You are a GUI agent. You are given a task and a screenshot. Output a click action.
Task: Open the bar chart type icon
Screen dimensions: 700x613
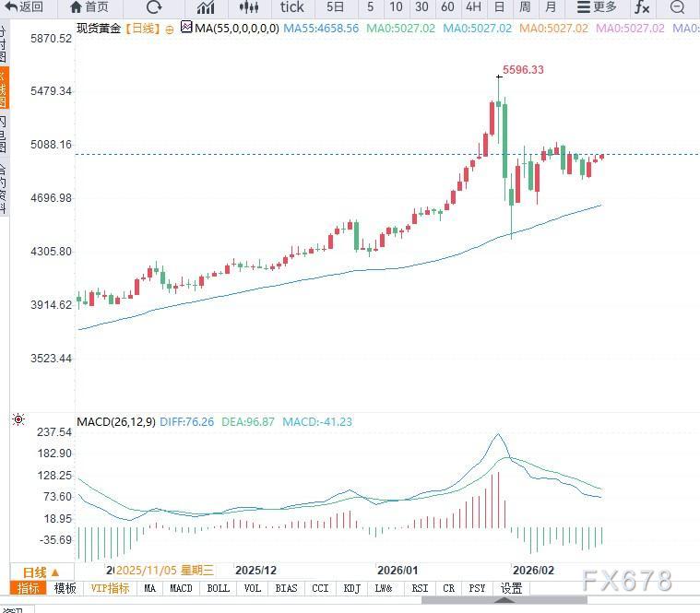coord(206,7)
